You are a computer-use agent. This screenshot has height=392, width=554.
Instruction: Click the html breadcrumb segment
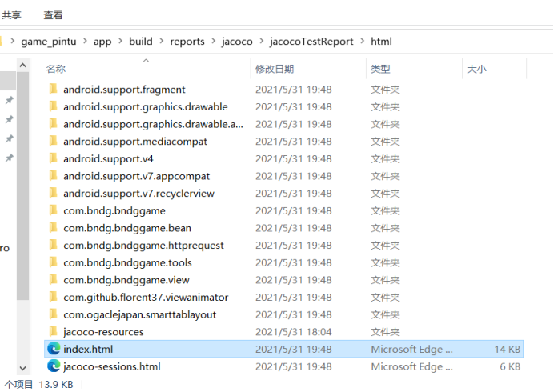381,42
